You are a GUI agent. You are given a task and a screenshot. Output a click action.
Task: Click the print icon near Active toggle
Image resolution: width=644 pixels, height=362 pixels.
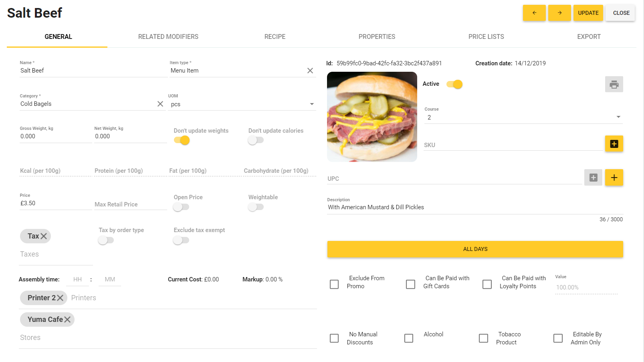tap(614, 84)
